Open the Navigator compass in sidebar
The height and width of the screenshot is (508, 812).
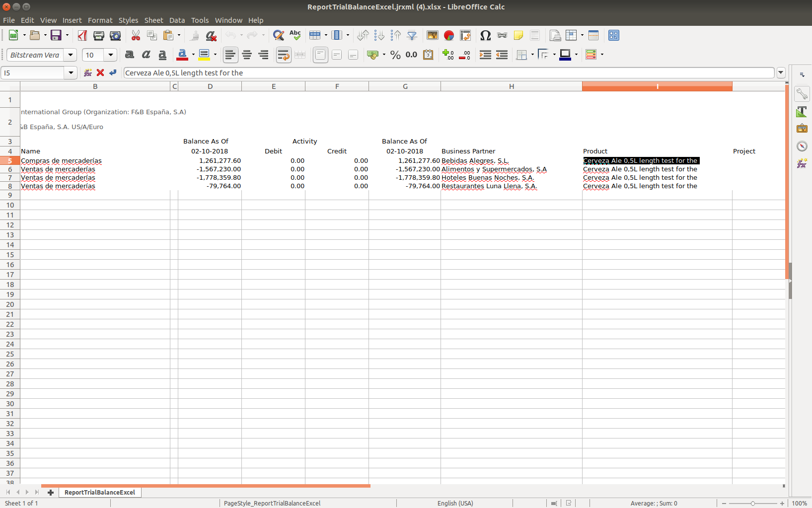(x=802, y=146)
